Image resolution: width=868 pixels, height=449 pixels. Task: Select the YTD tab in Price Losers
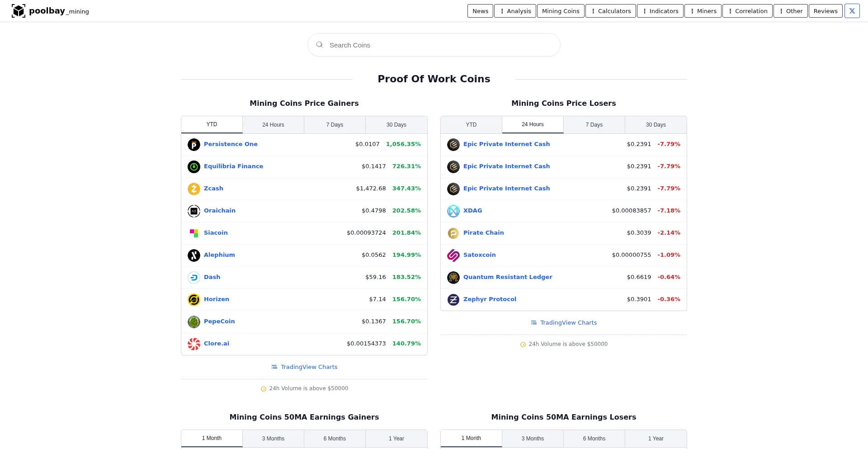[x=472, y=125]
